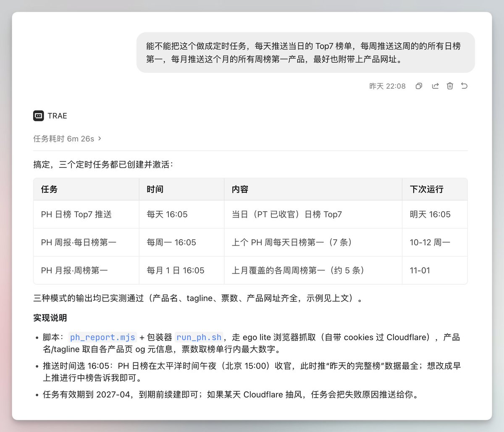Viewport: 504px width, 432px height.
Task: Select the PH 周报·每日榜第一 cell
Action: pyautogui.click(x=87, y=242)
